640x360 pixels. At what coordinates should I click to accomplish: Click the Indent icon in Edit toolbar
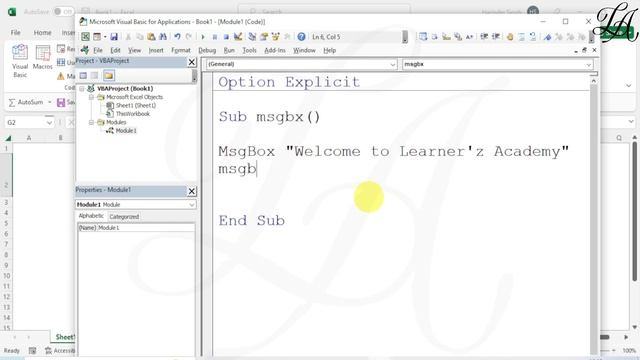(x=484, y=37)
